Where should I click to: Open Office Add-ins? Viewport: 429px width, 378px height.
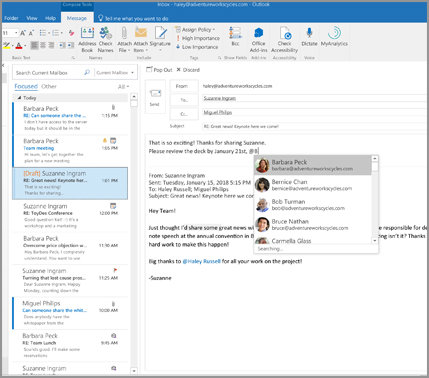click(x=258, y=40)
